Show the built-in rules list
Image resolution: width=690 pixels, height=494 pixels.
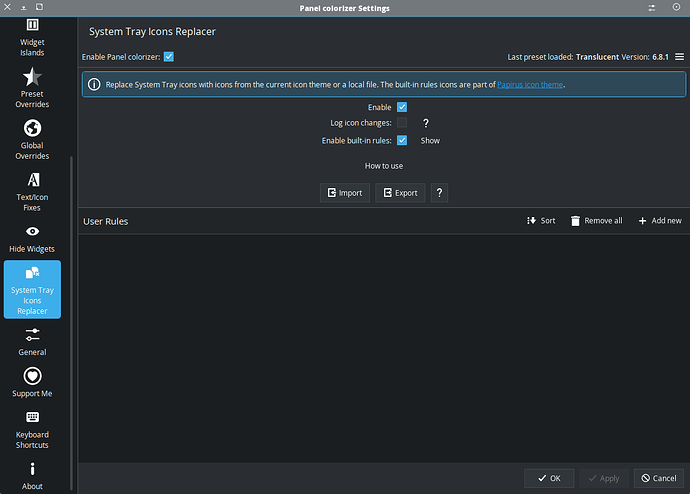(430, 141)
